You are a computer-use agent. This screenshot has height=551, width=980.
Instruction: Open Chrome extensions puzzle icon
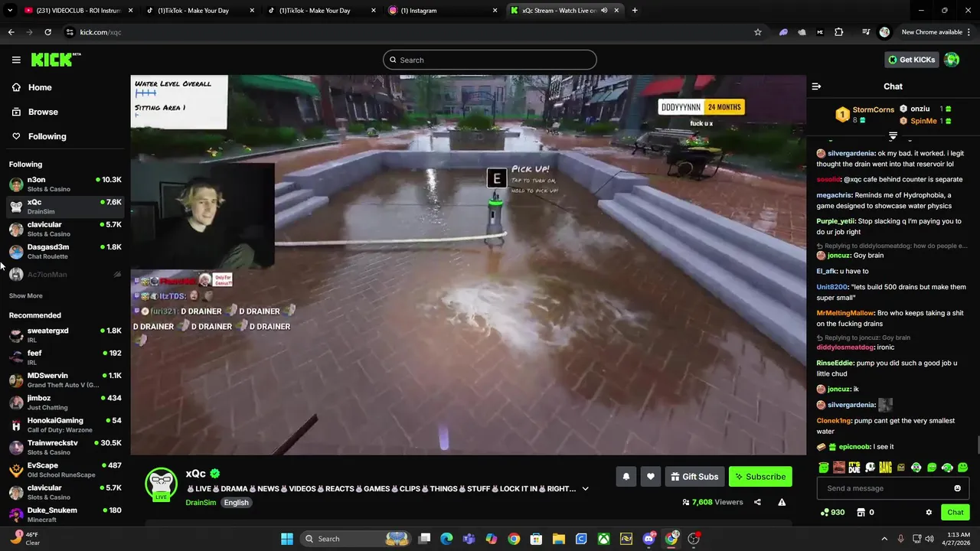click(x=839, y=32)
